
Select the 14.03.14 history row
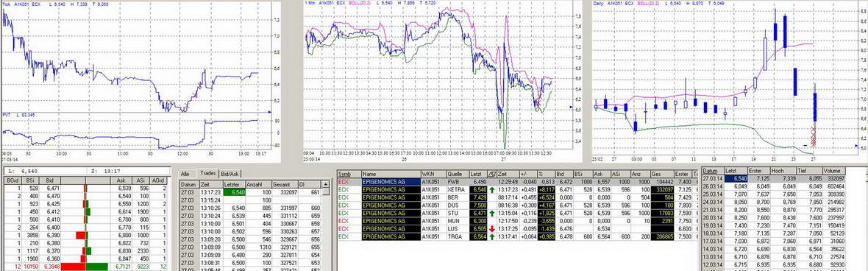[773, 250]
